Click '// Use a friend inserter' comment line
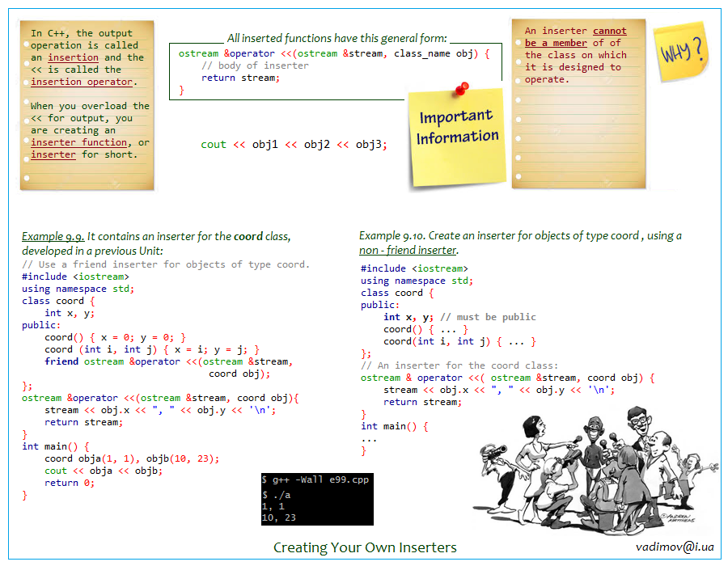This screenshot has width=728, height=566. pyautogui.click(x=165, y=264)
